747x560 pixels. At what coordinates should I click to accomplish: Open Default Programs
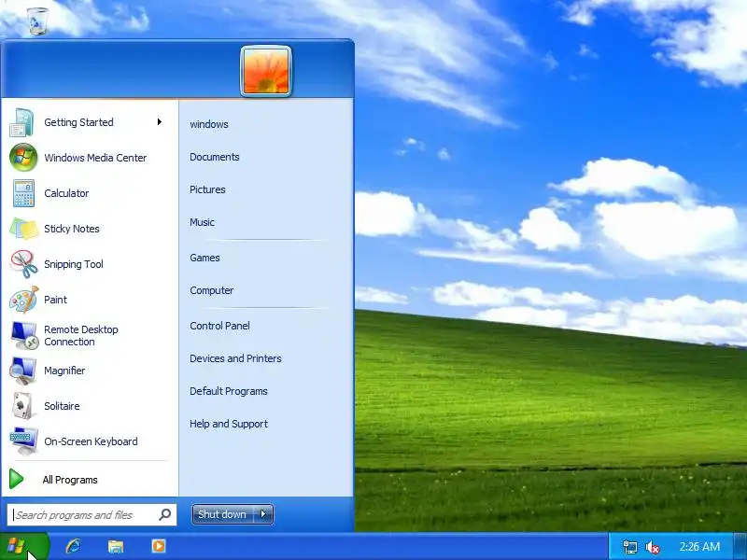coord(228,391)
